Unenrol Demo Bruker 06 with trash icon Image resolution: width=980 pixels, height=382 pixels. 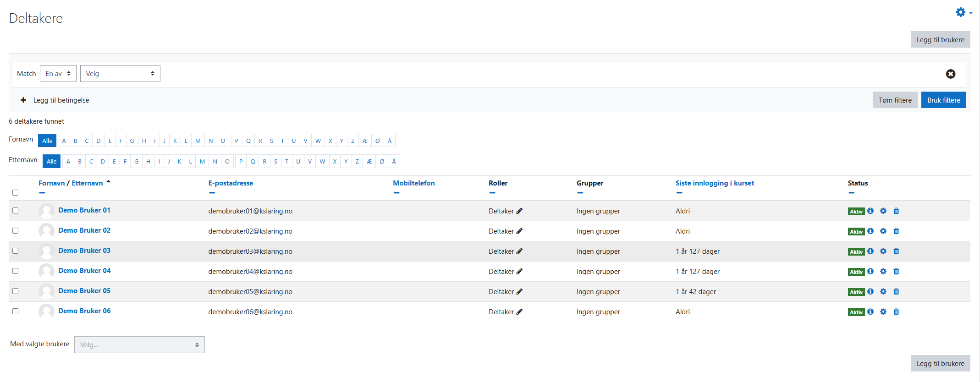point(896,312)
